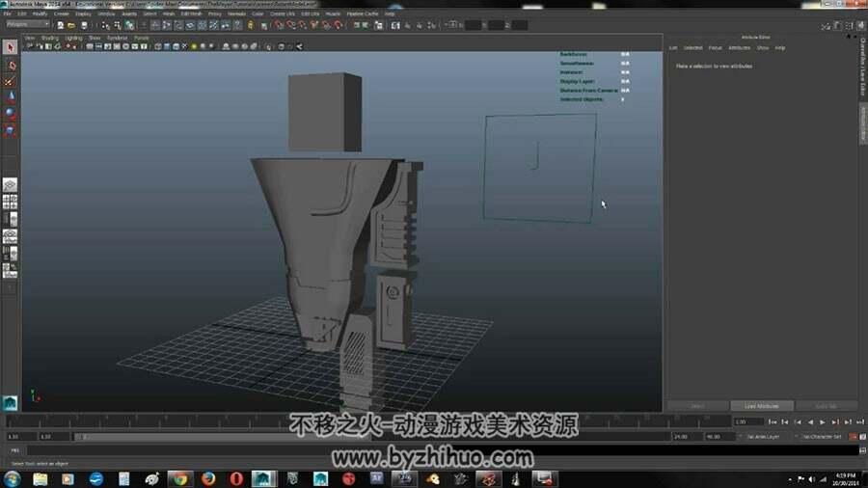Activate the Lasso select tool
868x488 pixels.
tap(10, 65)
